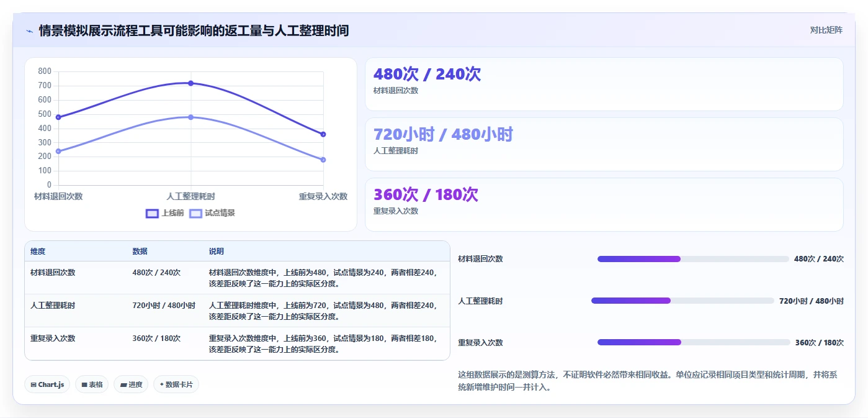This screenshot has height=418, width=868.
Task: Click the 试点情景 point at 材料退回次数
Action: [x=58, y=151]
